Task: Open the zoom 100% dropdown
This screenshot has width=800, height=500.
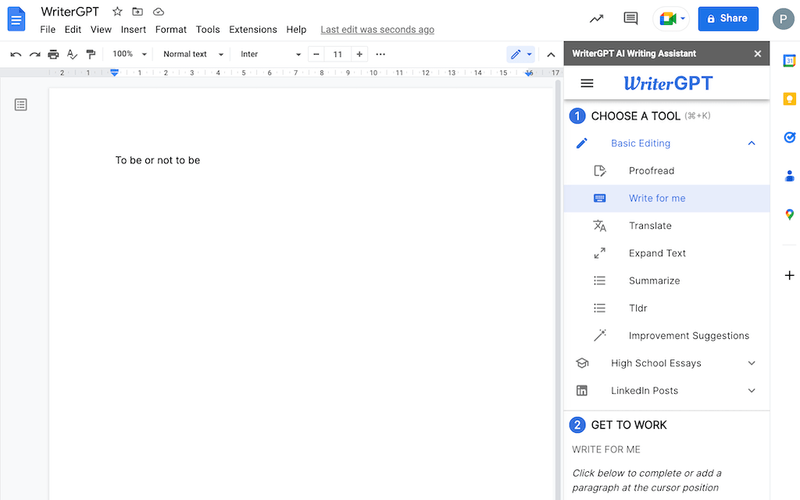Action: pos(129,54)
